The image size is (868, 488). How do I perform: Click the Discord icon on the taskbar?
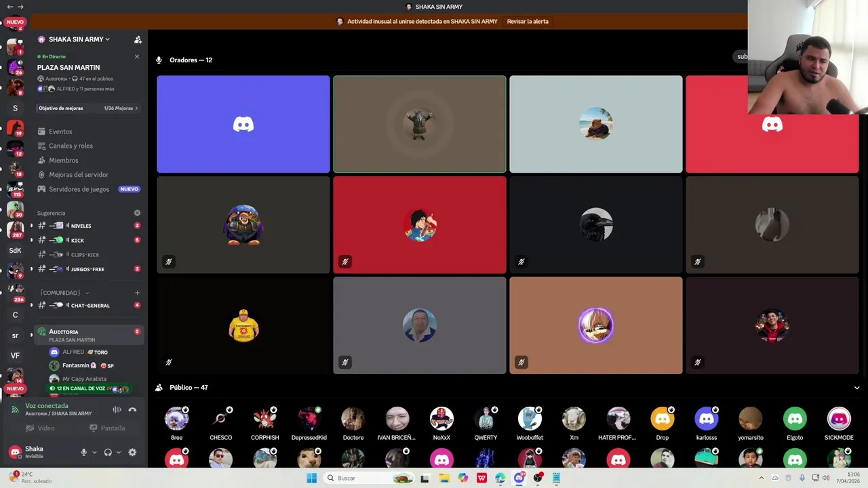tap(519, 478)
